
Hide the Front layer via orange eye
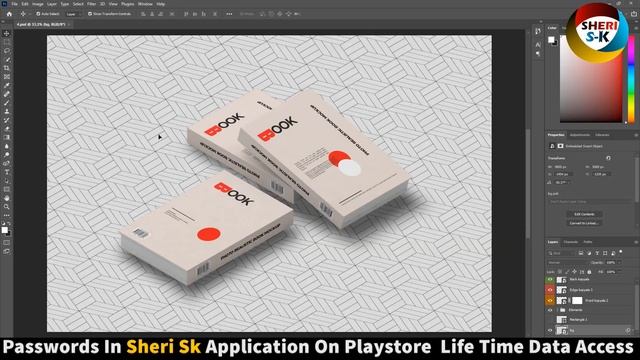coord(550,300)
